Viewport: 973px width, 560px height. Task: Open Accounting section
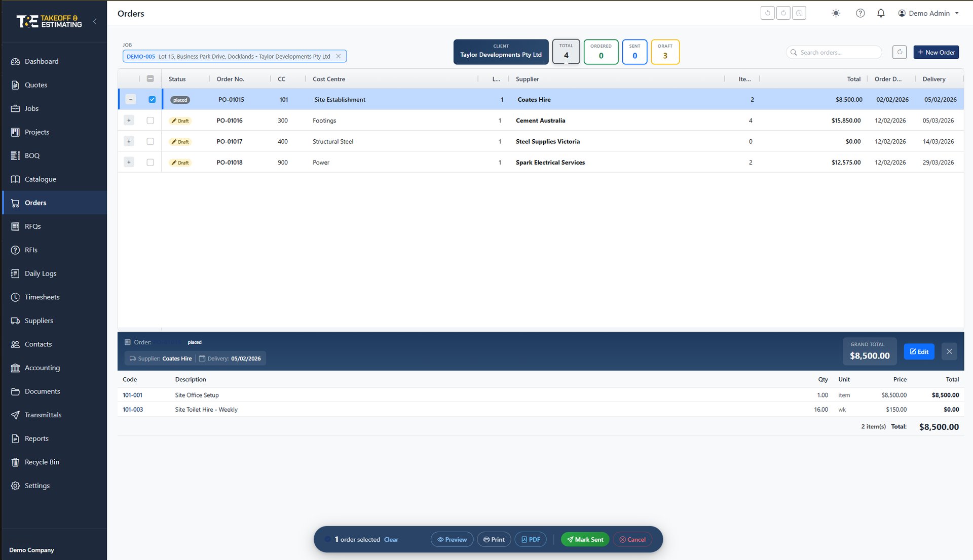[x=53, y=368]
